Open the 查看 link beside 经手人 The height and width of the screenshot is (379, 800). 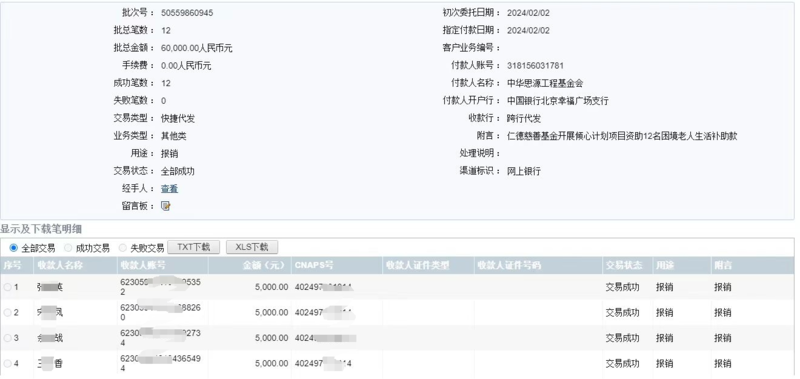tap(169, 189)
